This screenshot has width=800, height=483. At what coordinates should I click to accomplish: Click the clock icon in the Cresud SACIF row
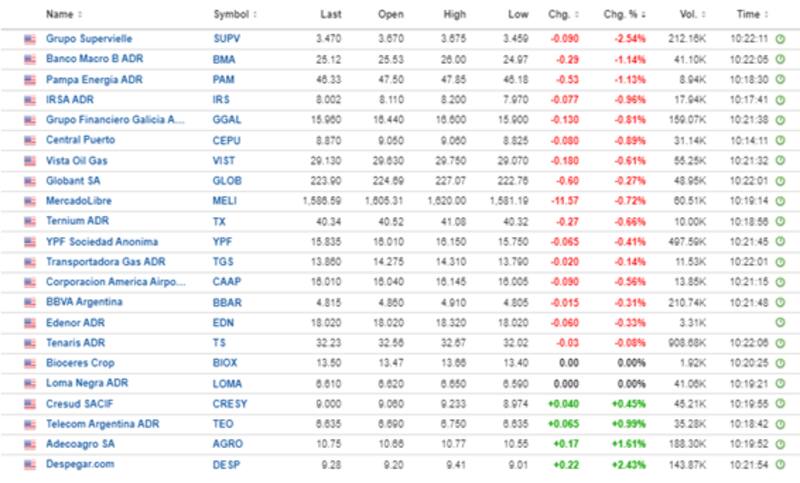779,403
